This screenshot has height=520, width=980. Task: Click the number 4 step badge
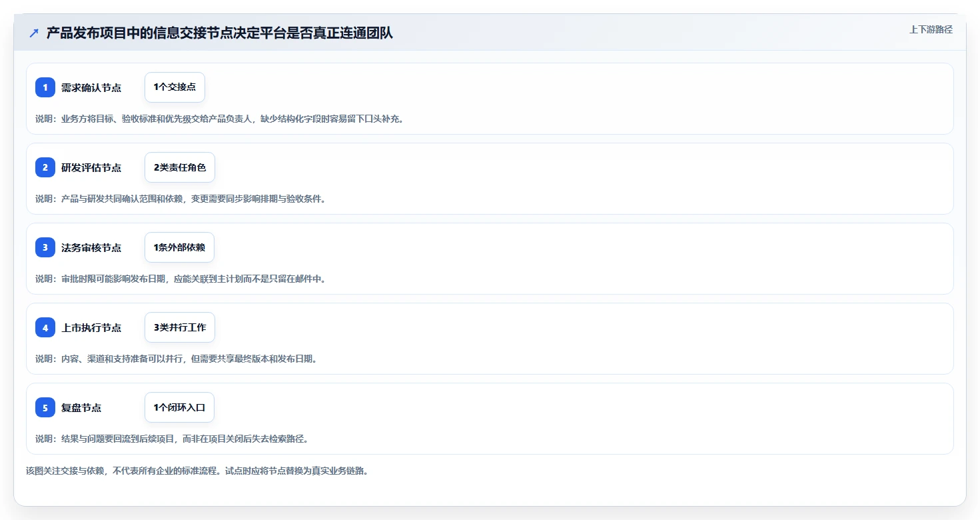(x=45, y=327)
